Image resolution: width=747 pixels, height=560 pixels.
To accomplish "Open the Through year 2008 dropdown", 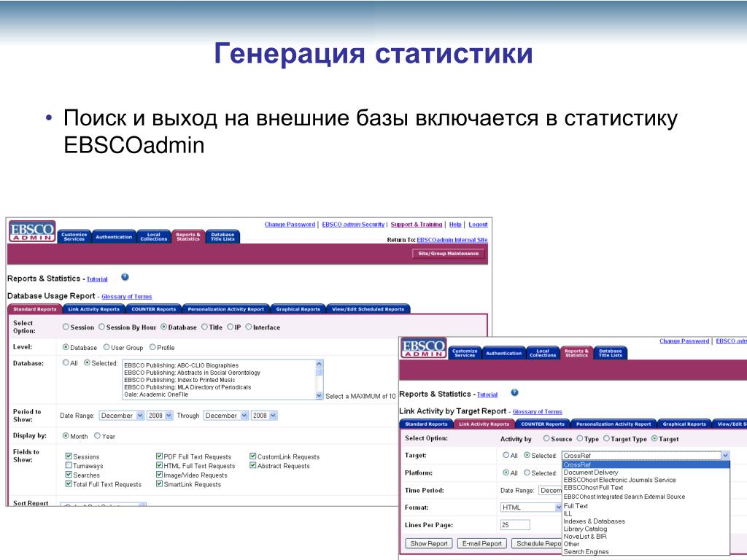I will point(264,415).
